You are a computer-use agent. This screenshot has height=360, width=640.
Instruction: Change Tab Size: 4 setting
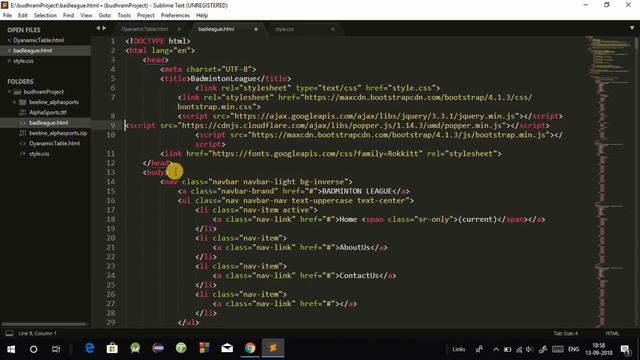[566, 333]
